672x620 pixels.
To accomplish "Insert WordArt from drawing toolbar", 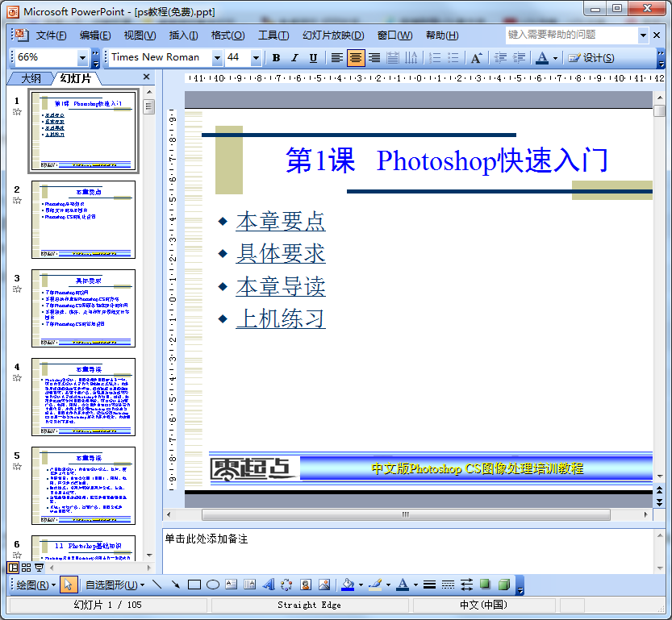I will coord(269,585).
